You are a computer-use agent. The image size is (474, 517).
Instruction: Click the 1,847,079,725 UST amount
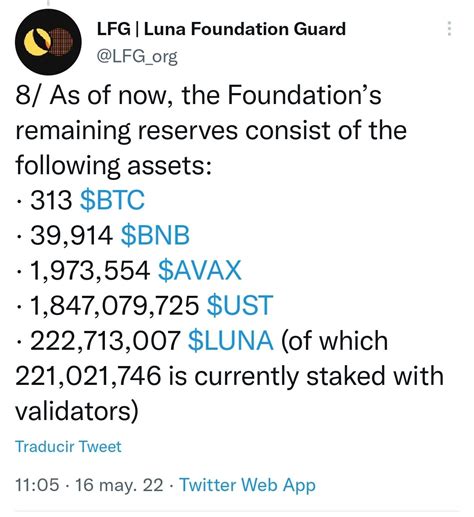coord(115,306)
